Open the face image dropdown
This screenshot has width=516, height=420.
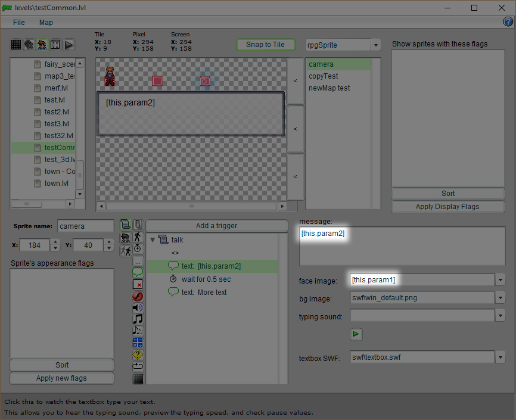[x=499, y=280]
